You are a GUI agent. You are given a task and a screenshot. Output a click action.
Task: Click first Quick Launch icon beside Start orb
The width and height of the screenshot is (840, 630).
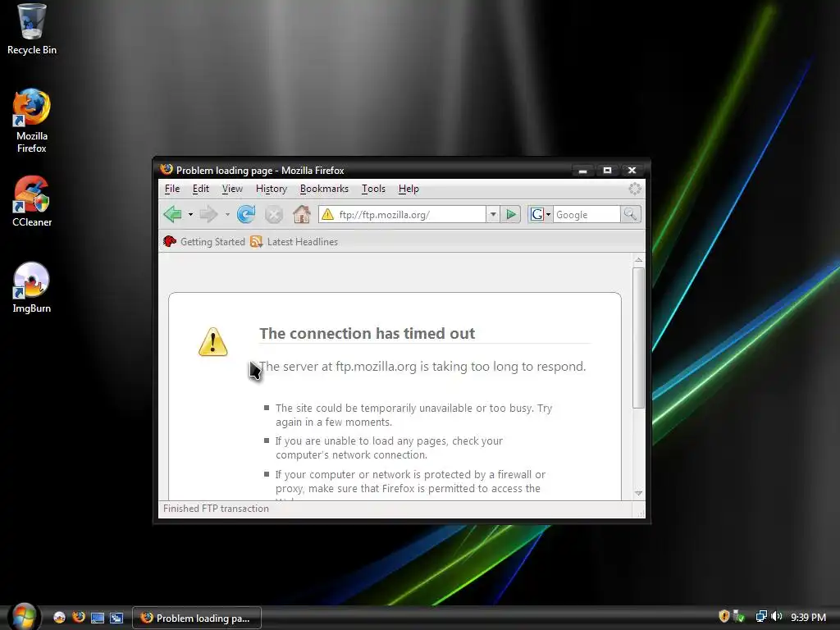59,618
